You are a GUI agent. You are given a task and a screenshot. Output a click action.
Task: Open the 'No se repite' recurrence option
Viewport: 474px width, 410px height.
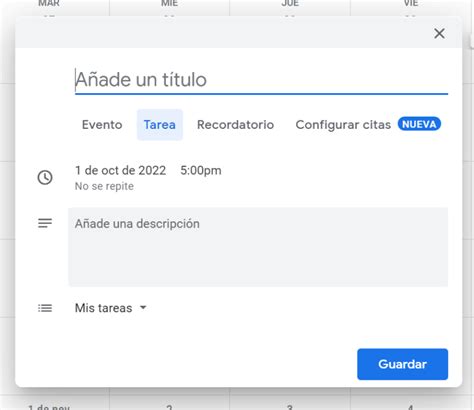[x=104, y=186]
